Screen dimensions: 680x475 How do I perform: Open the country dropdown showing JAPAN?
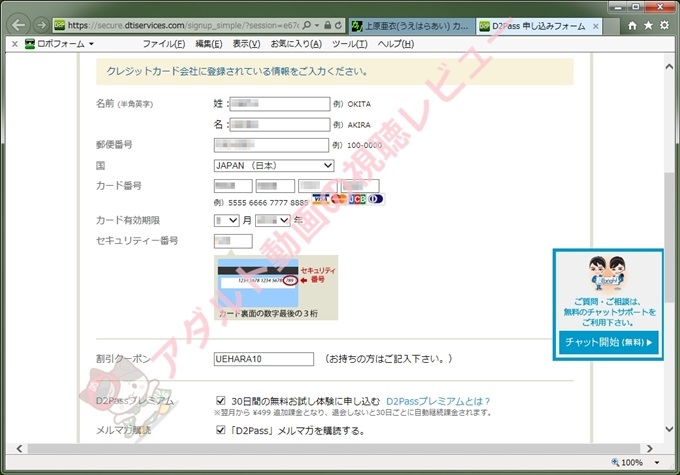(274, 165)
